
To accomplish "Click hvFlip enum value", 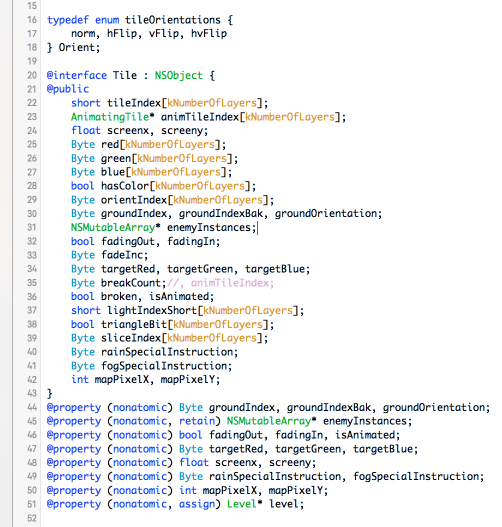I will (209, 34).
